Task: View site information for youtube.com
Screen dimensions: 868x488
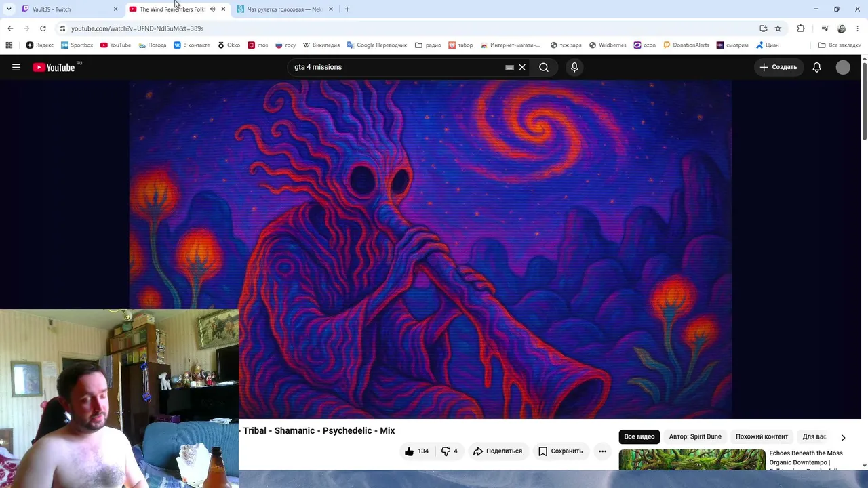Action: pyautogui.click(x=62, y=28)
